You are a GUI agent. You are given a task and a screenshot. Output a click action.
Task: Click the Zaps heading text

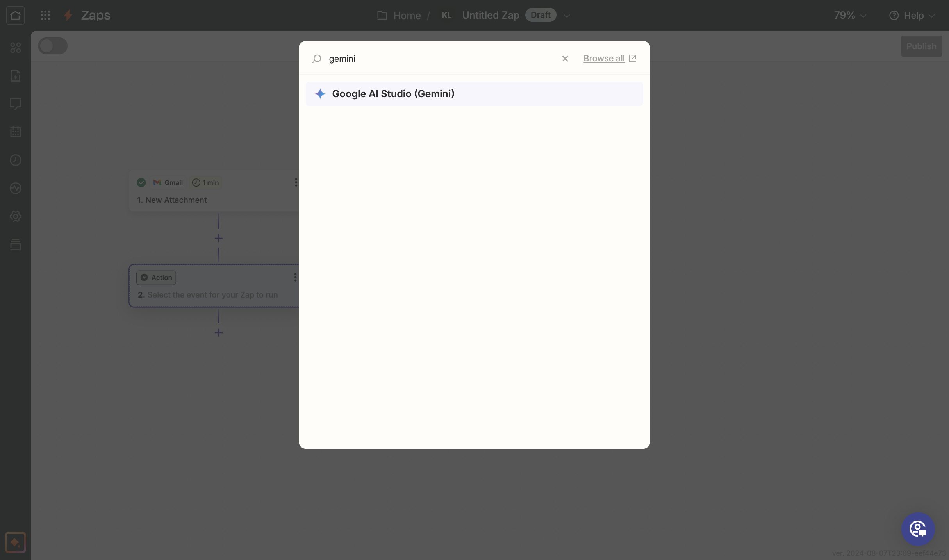click(96, 15)
